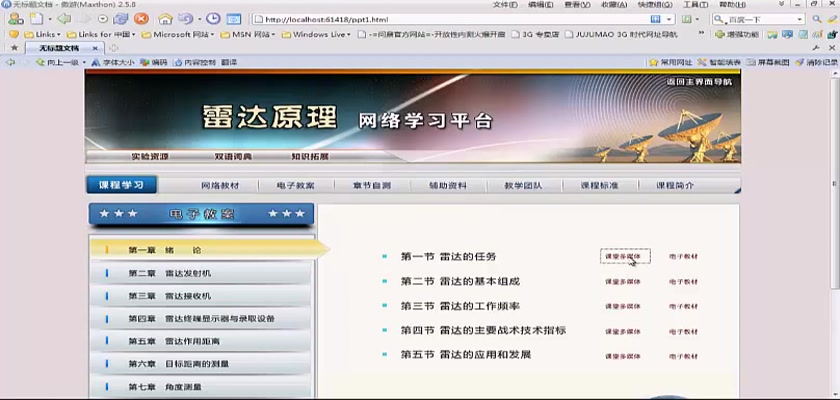Go back with the green arrow
Image resolution: width=840 pixels, height=400 pixels.
coord(65,19)
